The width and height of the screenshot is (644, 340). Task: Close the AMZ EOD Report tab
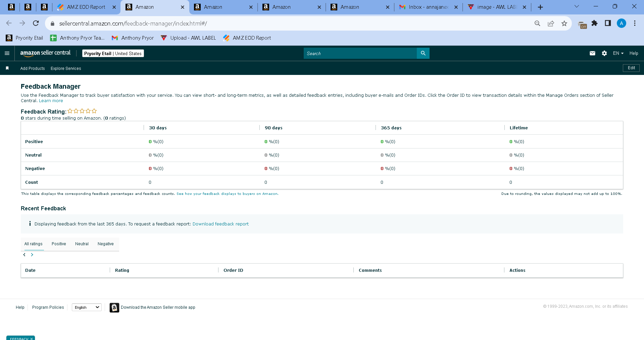[x=114, y=7]
